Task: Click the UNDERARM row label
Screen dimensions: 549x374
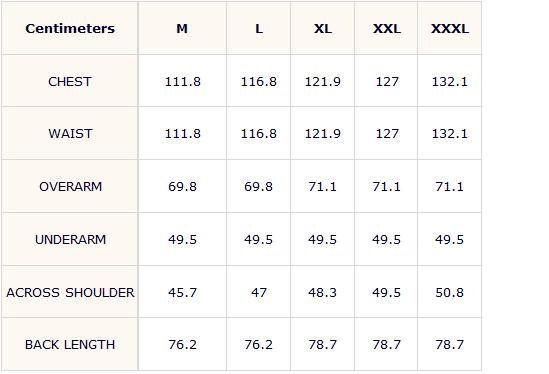Action: pos(70,240)
